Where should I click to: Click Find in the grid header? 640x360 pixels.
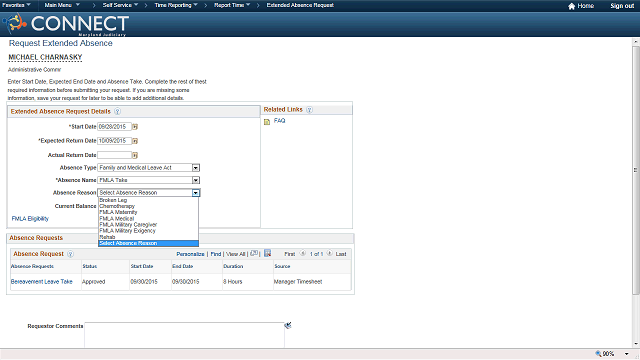(216, 254)
